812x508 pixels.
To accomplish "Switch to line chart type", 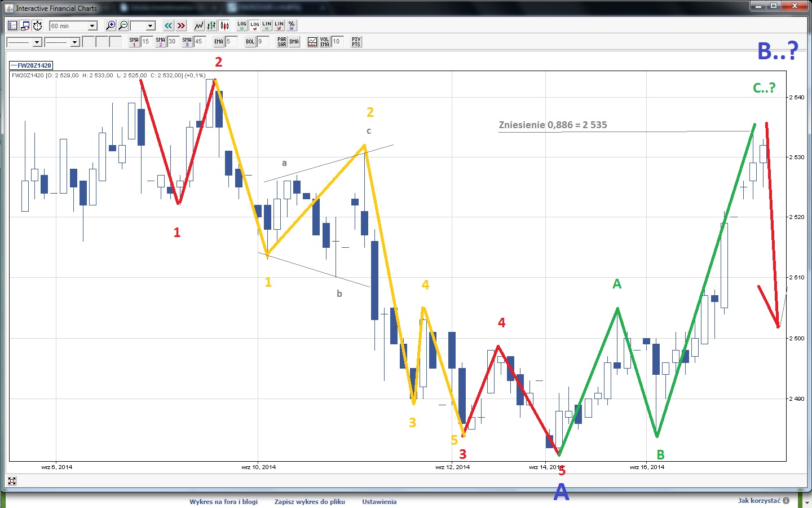I will (198, 25).
